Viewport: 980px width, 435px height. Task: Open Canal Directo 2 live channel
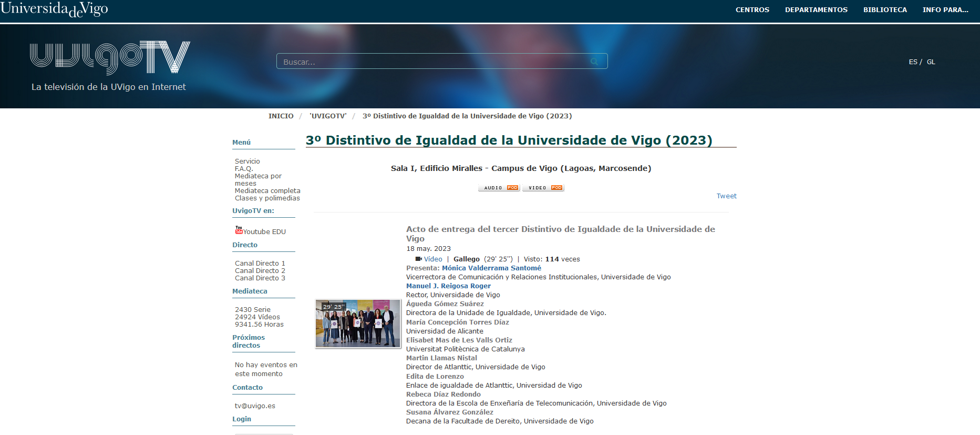click(x=260, y=271)
